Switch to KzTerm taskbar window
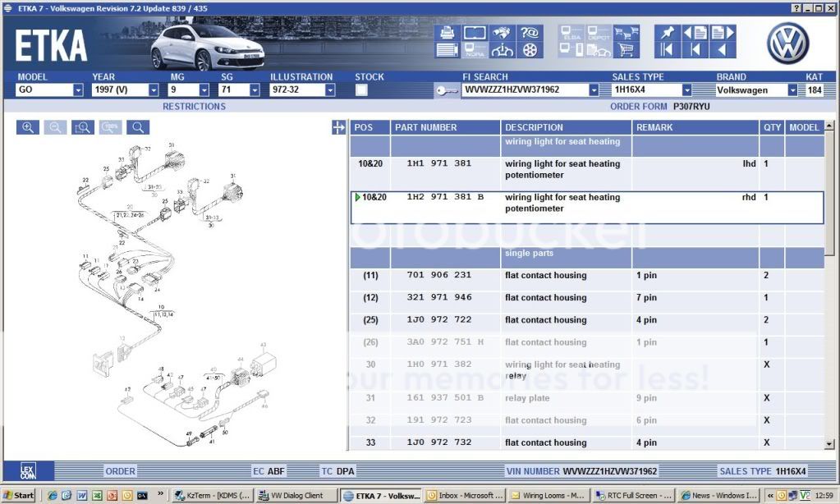This screenshot has height=504, width=840. [212, 496]
